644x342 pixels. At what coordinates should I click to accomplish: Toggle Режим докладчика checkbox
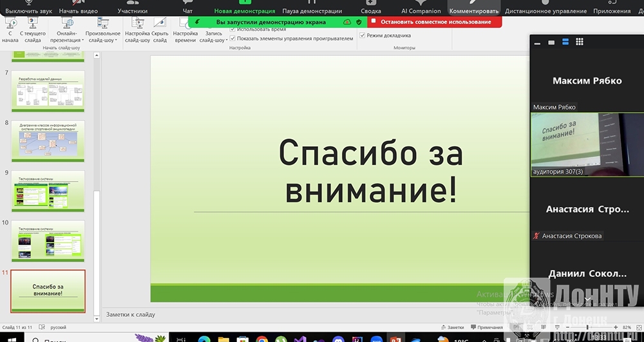click(x=362, y=35)
